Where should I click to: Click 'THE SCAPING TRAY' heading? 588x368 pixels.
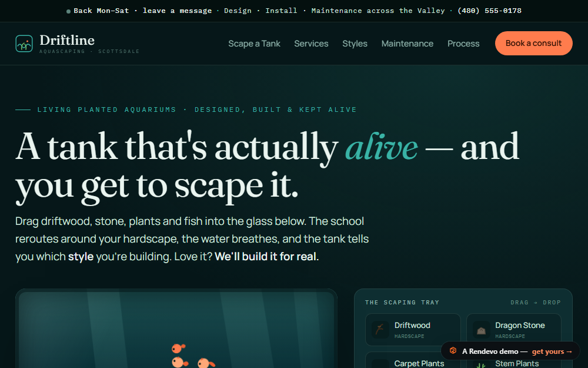402,303
